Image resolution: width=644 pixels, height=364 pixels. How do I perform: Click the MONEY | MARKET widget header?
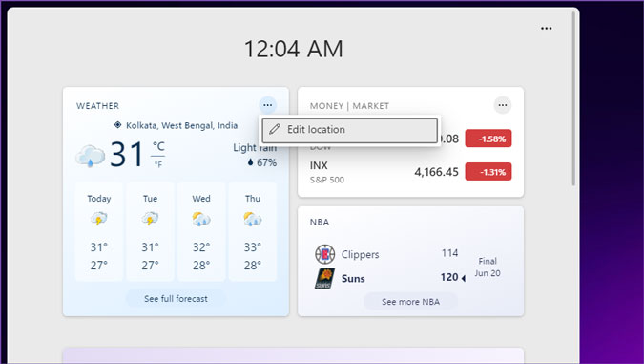coord(349,106)
